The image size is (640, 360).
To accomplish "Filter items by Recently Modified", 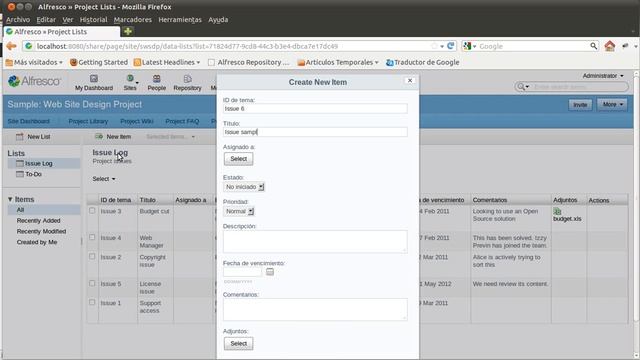I will pyautogui.click(x=41, y=231).
